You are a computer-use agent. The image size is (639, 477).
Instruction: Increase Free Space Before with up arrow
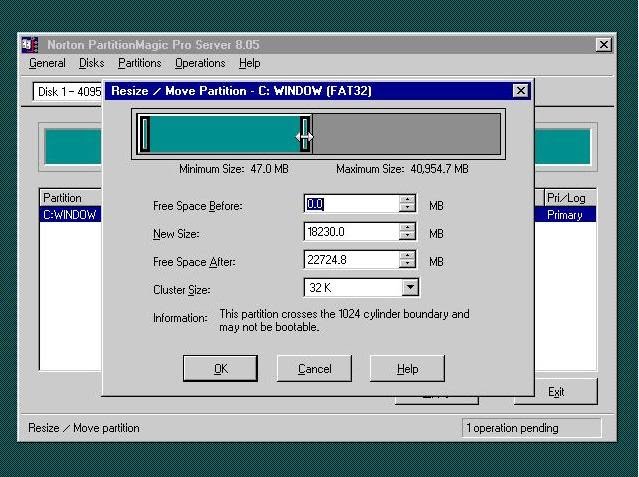pyautogui.click(x=407, y=199)
